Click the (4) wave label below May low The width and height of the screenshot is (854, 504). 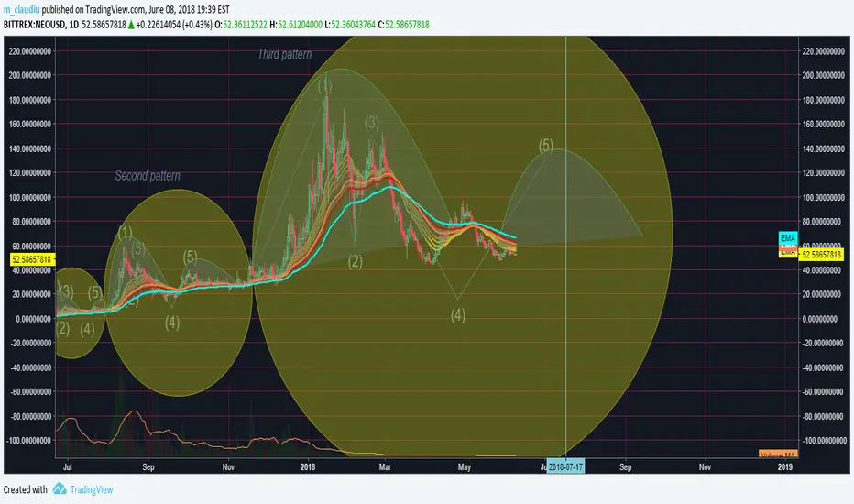[458, 315]
